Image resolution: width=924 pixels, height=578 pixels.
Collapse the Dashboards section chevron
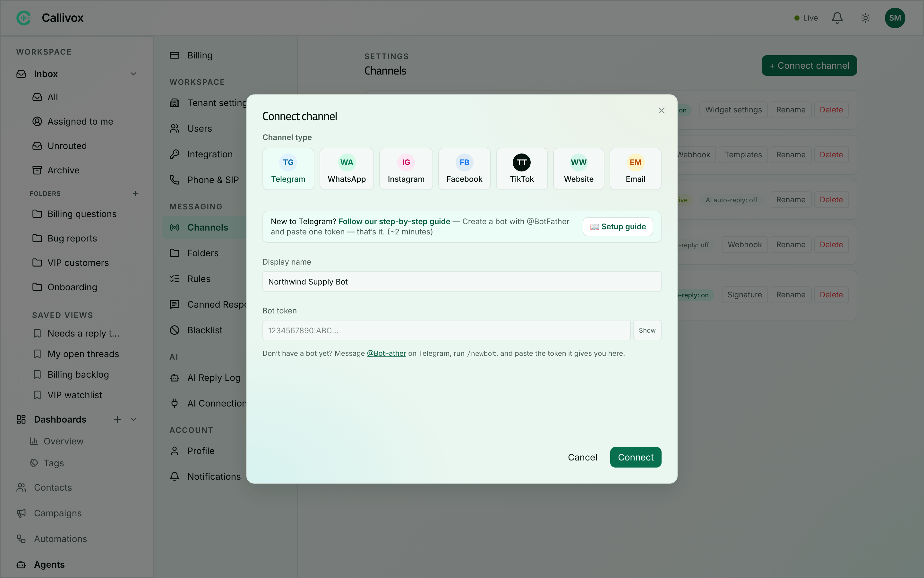134,419
